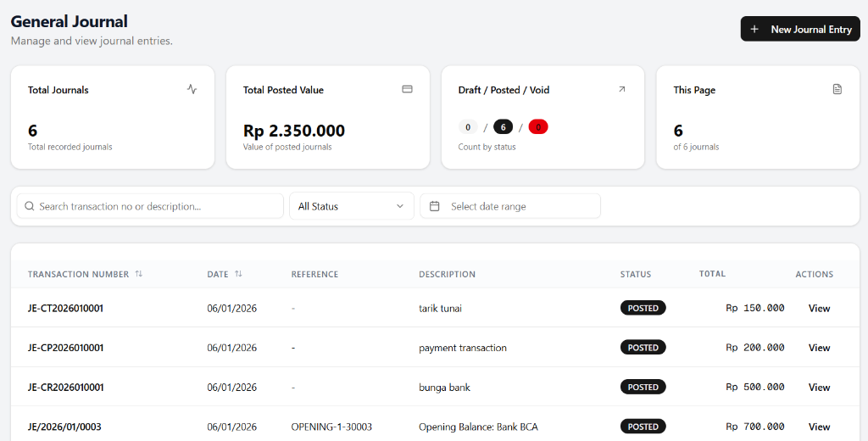This screenshot has width=868, height=441.
Task: Click the document icon in This Page card
Action: tap(837, 89)
